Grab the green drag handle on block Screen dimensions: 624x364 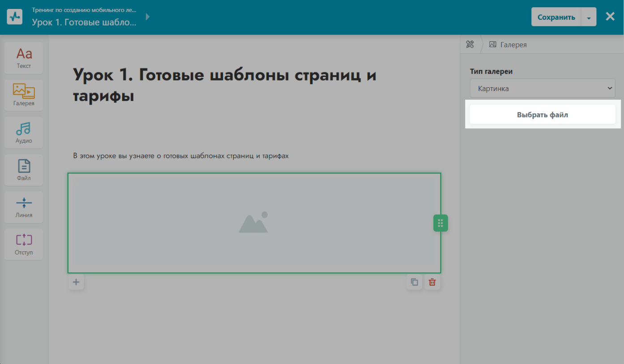point(440,223)
